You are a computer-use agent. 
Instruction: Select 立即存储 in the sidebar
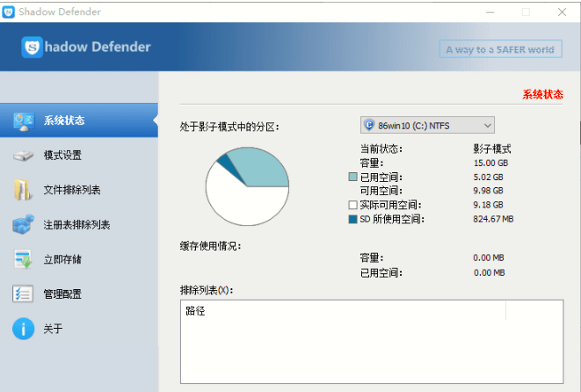62,259
